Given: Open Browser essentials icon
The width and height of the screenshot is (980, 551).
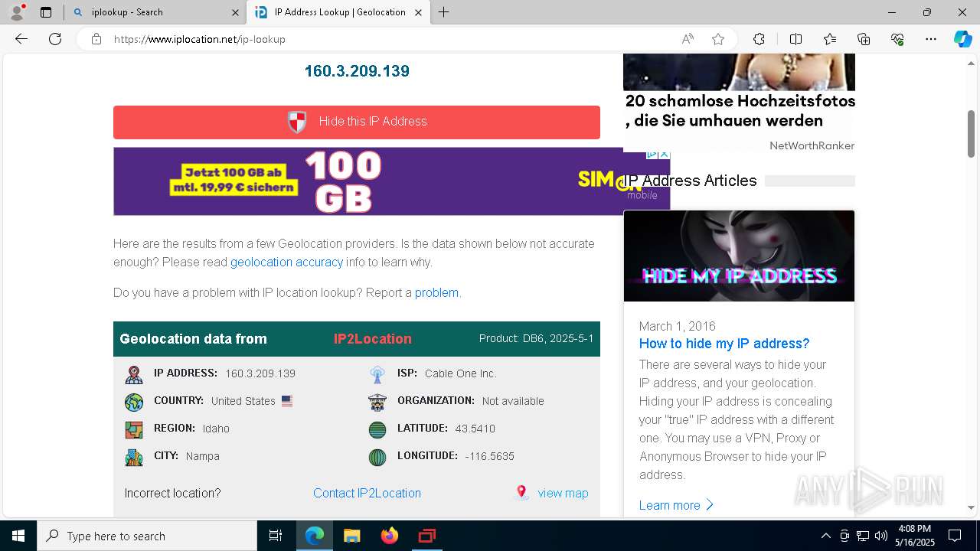Looking at the screenshot, I should pyautogui.click(x=897, y=39).
